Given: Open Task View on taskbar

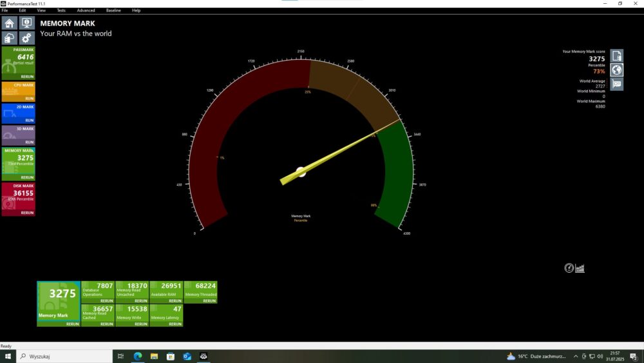Looking at the screenshot, I should (x=121, y=356).
